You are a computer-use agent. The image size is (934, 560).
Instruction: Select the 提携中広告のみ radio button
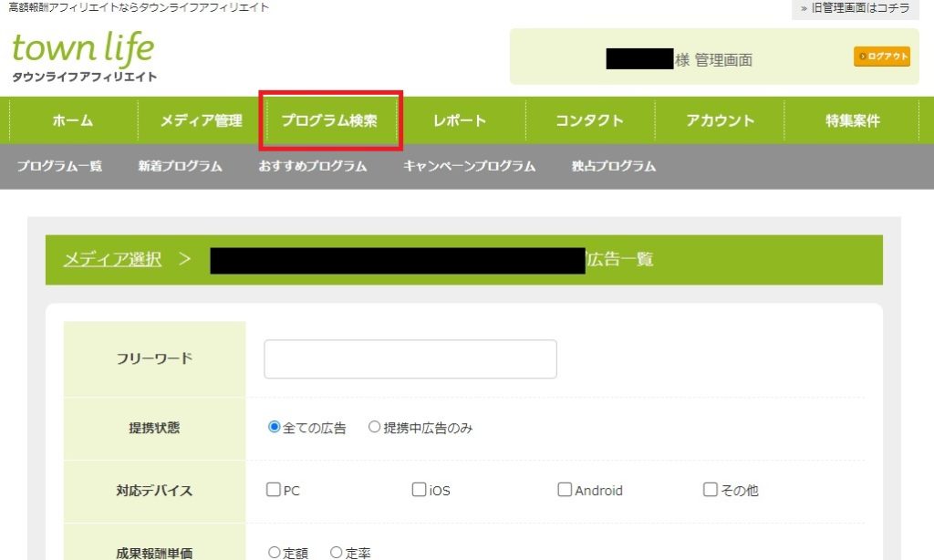(x=374, y=427)
